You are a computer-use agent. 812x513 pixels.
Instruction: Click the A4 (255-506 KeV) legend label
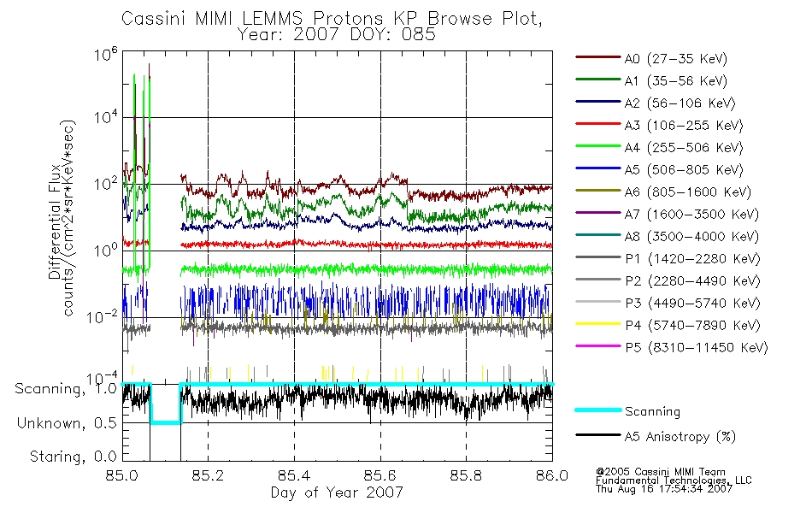click(x=684, y=148)
